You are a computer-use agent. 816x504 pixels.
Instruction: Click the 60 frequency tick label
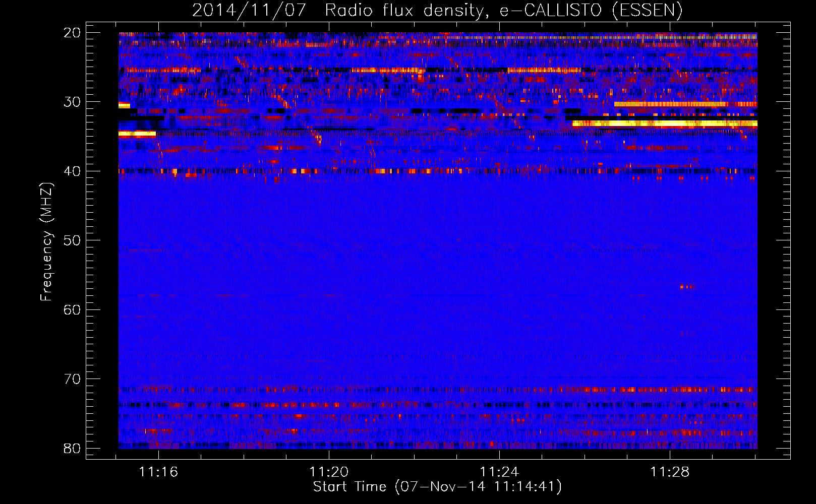point(72,309)
